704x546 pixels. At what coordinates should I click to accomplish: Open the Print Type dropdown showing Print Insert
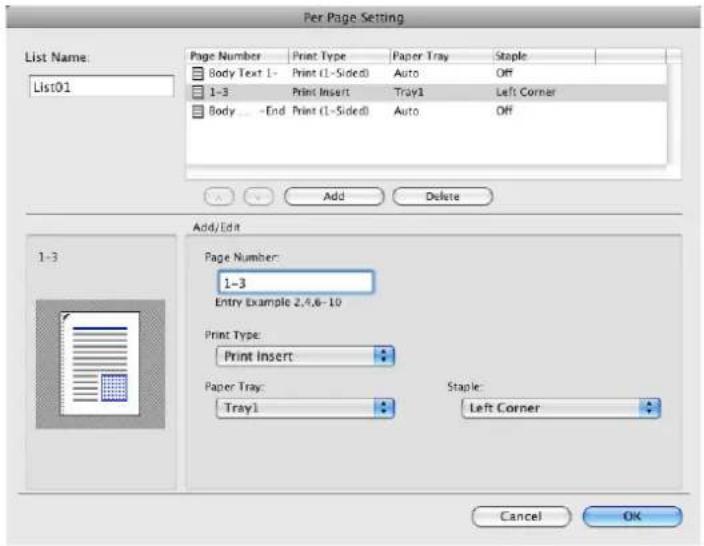305,356
